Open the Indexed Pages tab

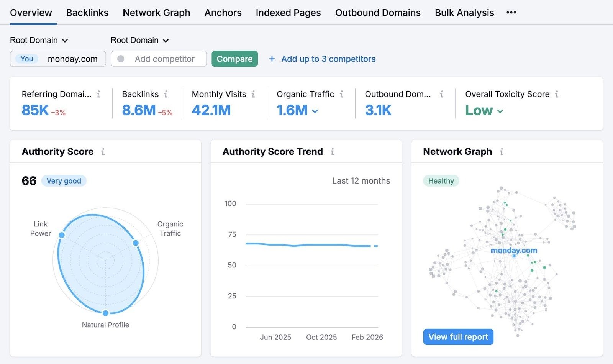[x=288, y=12]
